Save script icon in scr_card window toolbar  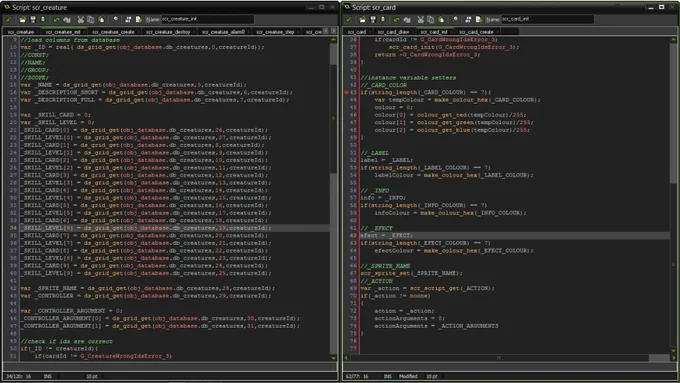[373, 20]
